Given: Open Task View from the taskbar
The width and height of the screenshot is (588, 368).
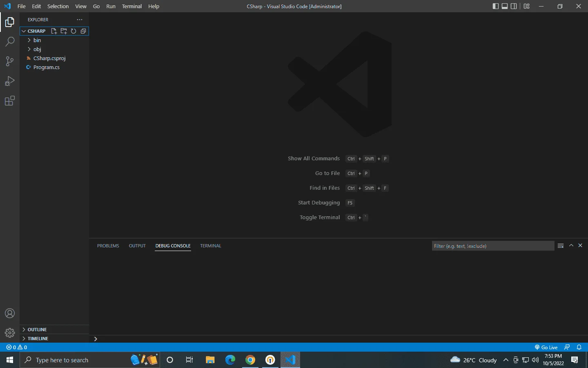Looking at the screenshot, I should [189, 360].
